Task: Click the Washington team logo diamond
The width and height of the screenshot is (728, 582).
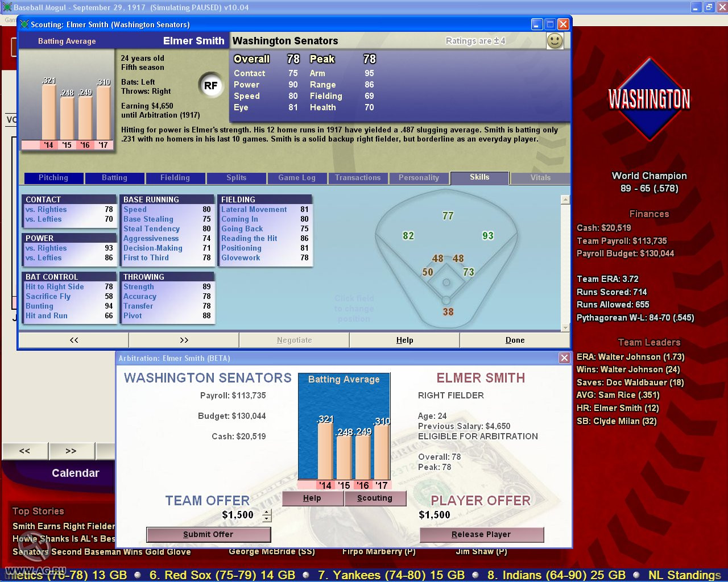Action: click(x=649, y=99)
